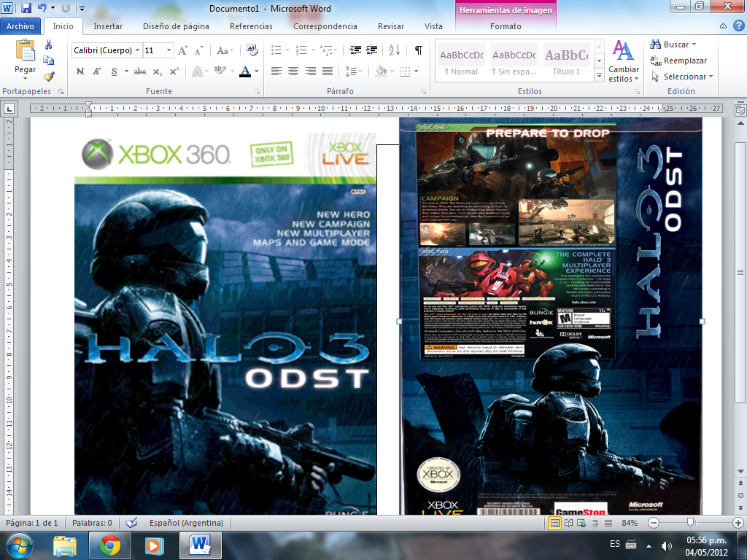Screen dimensions: 747x560
Task: Click the Undo arrow icon
Action: pos(42,8)
